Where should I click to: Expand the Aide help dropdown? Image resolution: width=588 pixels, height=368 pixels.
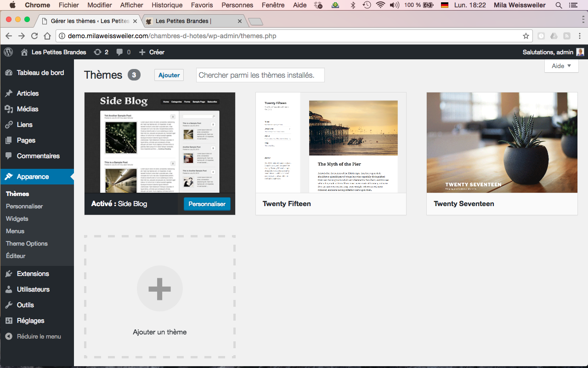tap(561, 66)
